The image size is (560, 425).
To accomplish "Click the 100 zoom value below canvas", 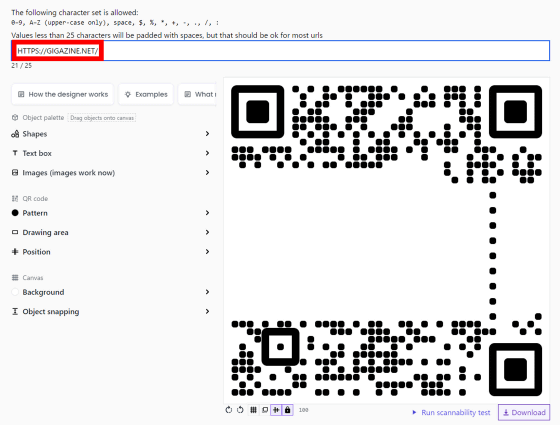I will (304, 410).
